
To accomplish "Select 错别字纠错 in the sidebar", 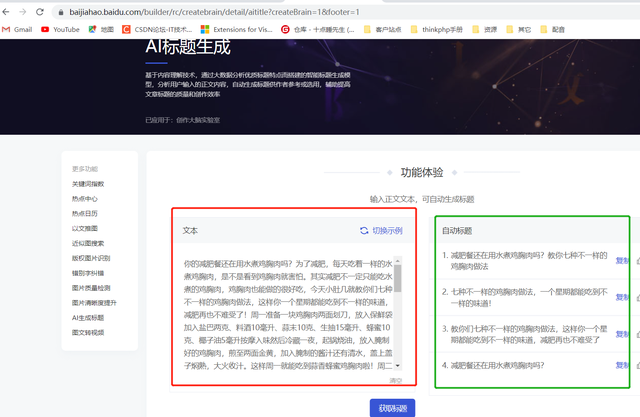I will [x=88, y=273].
